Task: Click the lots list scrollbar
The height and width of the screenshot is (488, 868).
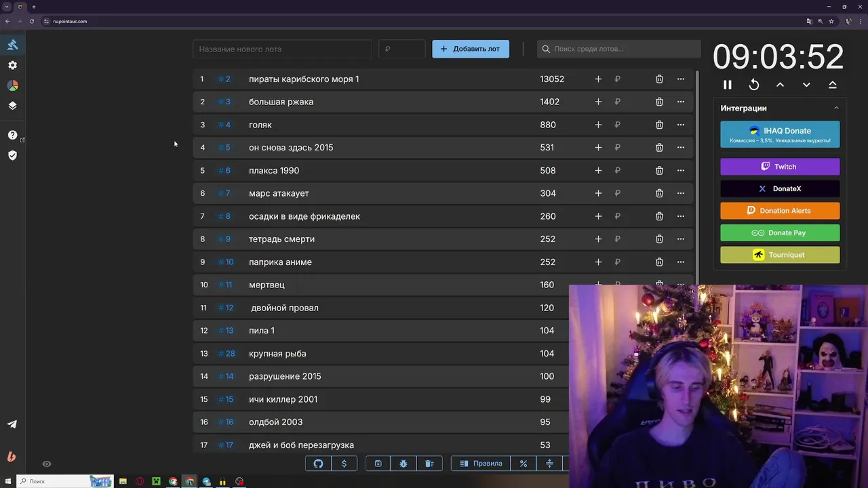Action: 697,176
